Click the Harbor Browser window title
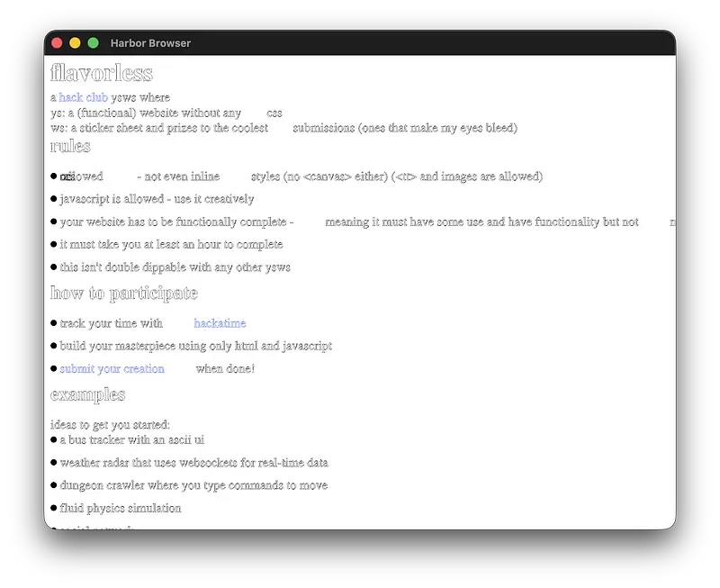This screenshot has height=588, width=720. pos(150,43)
